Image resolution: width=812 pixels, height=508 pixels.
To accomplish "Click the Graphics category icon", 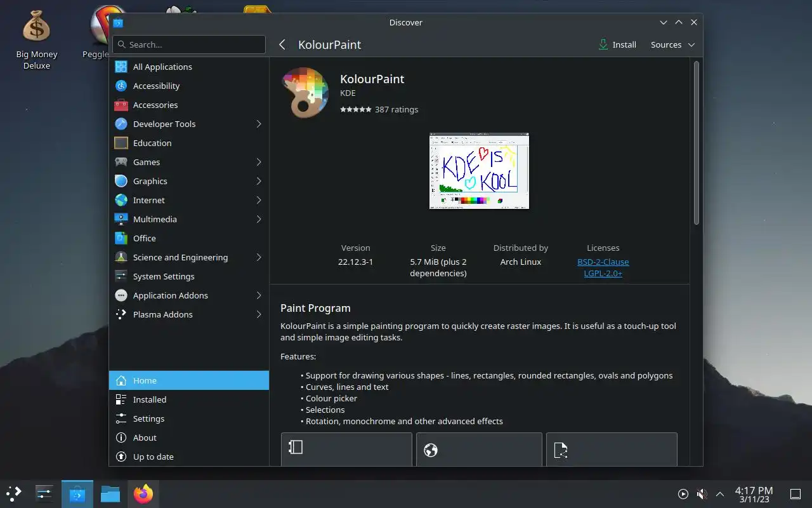I will tap(121, 181).
